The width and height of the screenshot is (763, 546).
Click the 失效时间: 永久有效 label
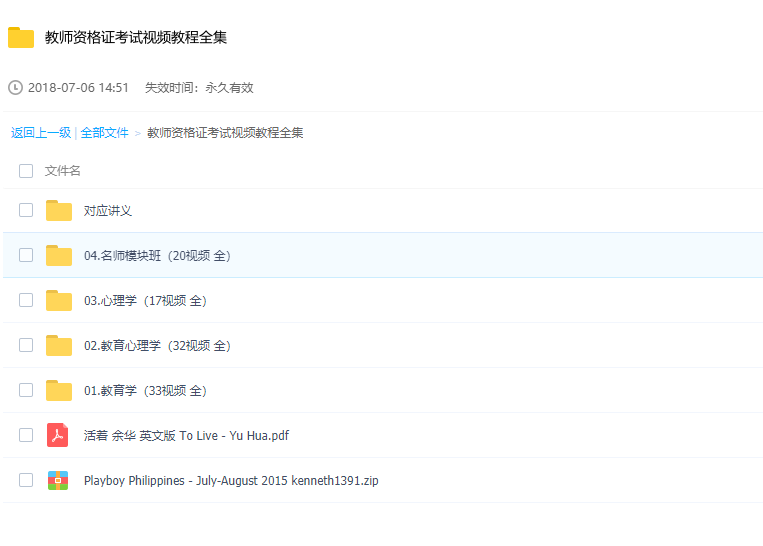coord(199,88)
